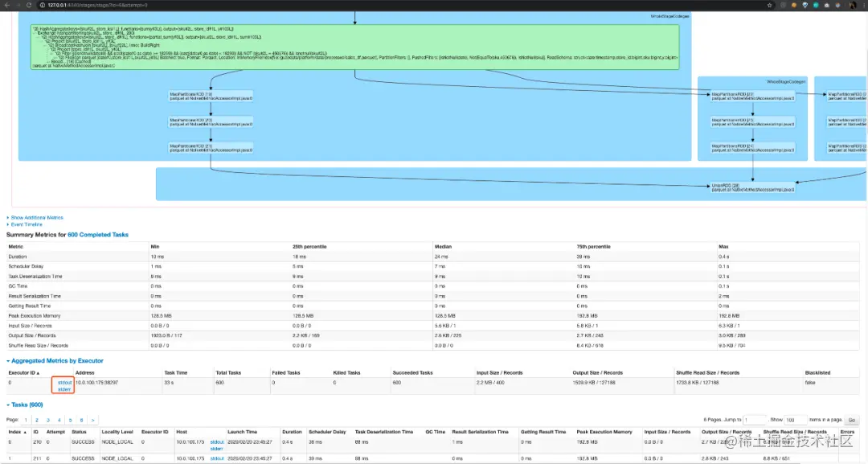Click the Shuffle Read Size / Records summary row
The width and height of the screenshot is (868, 464).
coord(433,346)
